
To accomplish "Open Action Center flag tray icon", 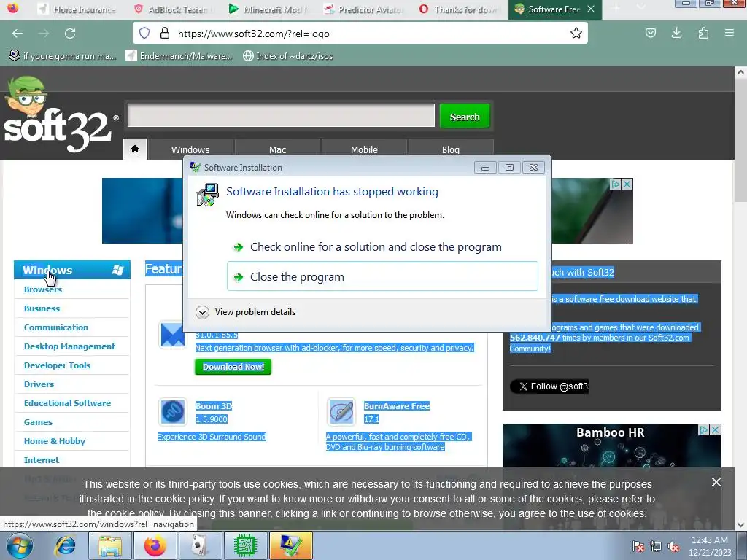I will coord(638,546).
